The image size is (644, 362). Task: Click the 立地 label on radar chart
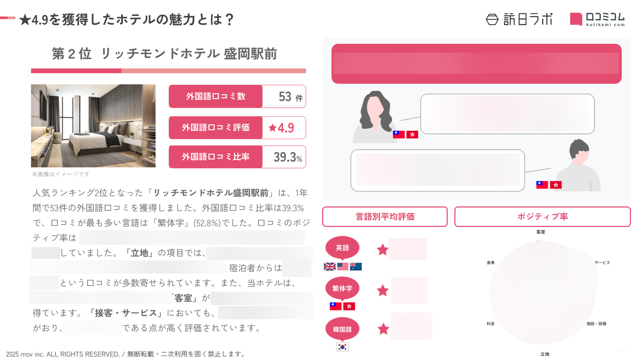coord(545,354)
